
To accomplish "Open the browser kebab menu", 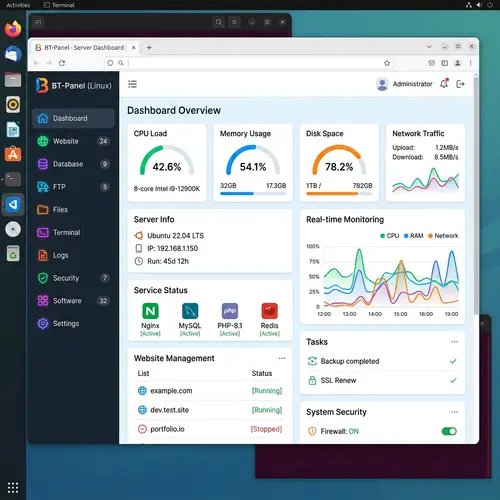I will click(471, 63).
